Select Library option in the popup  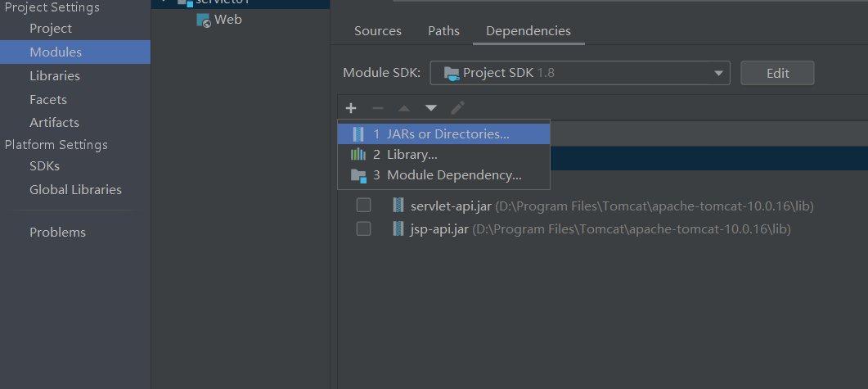pos(412,154)
